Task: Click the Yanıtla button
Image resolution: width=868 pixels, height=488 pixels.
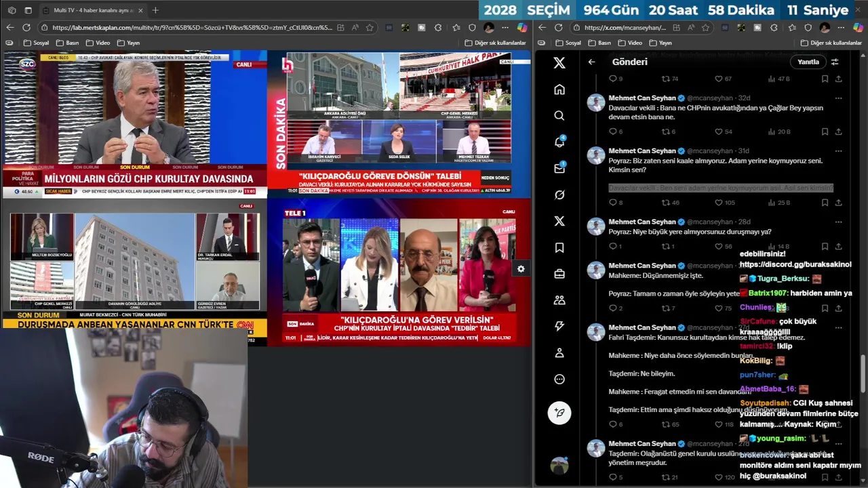Action: coord(808,62)
